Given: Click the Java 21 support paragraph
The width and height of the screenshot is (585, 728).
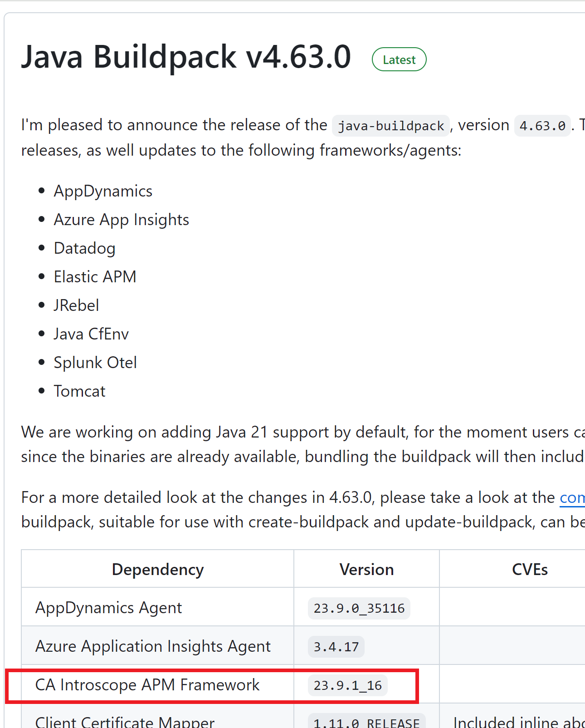Looking at the screenshot, I should pos(303,444).
